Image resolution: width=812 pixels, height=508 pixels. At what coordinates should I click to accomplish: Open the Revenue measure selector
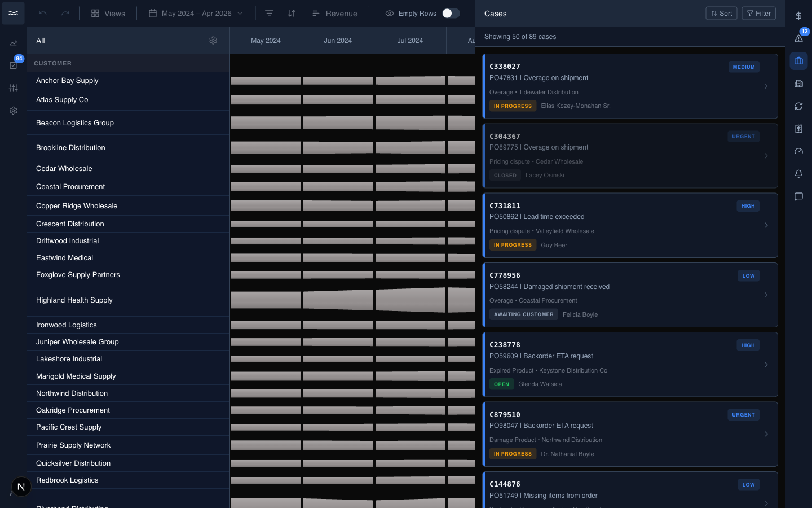334,13
